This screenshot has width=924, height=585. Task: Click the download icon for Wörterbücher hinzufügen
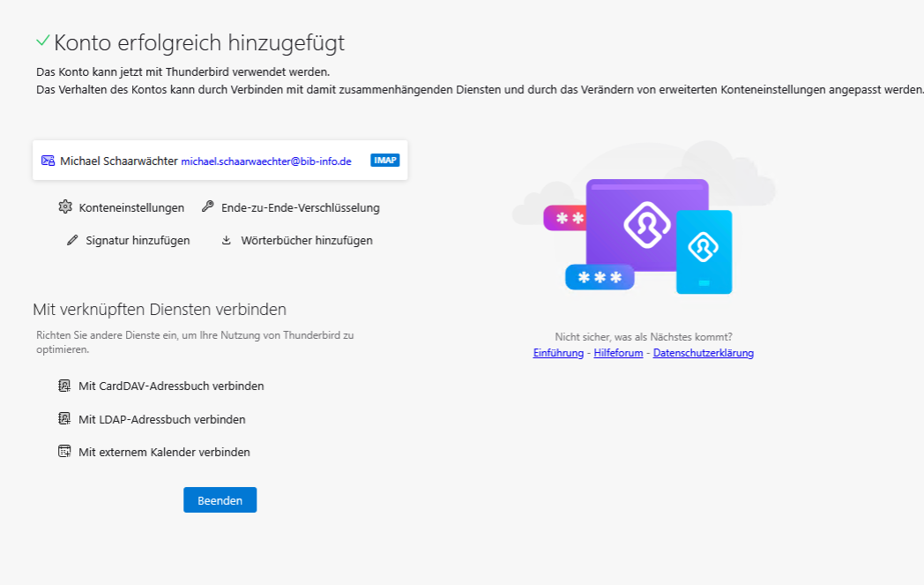click(x=227, y=240)
